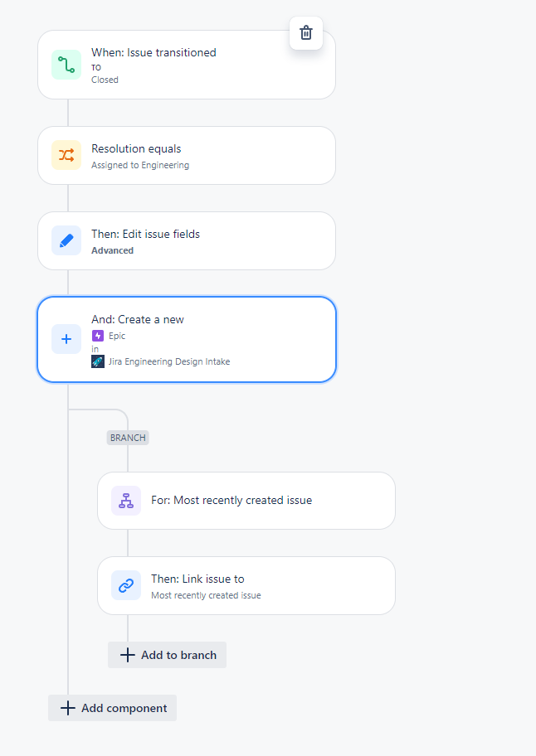The image size is (536, 756).
Task: Select the Issue transitioned trigger icon
Action: [x=66, y=65]
